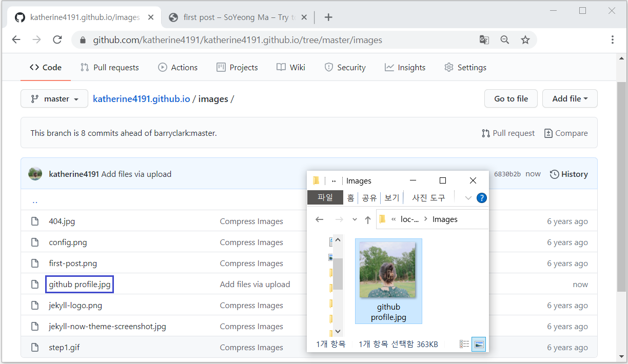Switch to the Projects tab
This screenshot has height=364, width=628.
click(x=237, y=67)
